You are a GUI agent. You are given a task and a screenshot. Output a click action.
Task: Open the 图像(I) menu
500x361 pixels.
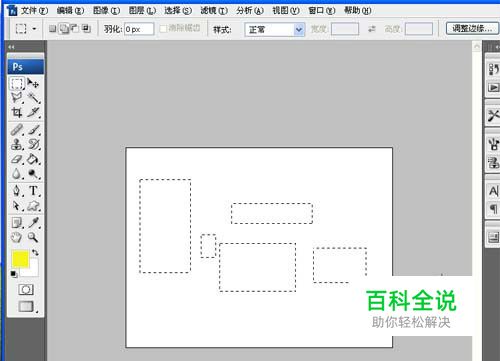point(106,11)
